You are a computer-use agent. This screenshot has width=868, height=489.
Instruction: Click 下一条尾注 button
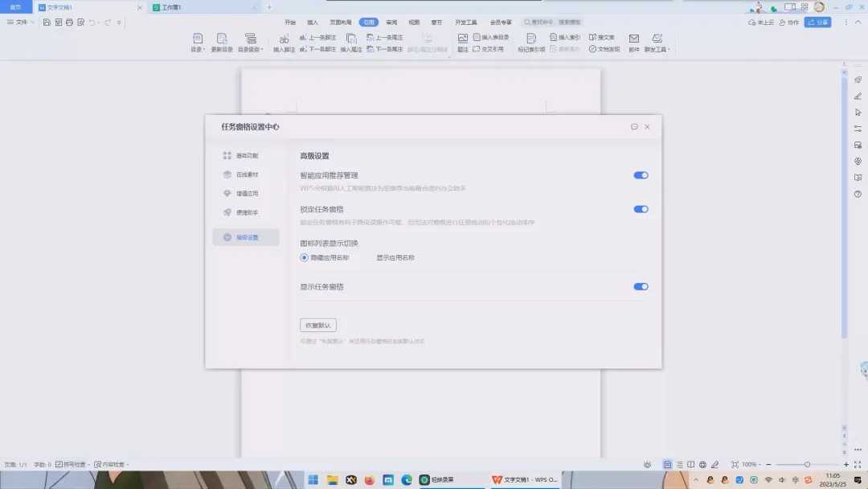pos(385,49)
